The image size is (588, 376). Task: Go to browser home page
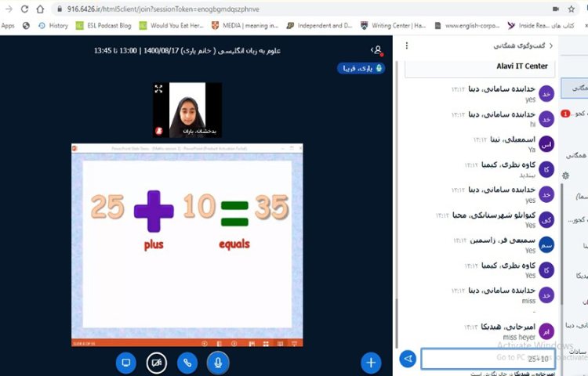tap(40, 9)
